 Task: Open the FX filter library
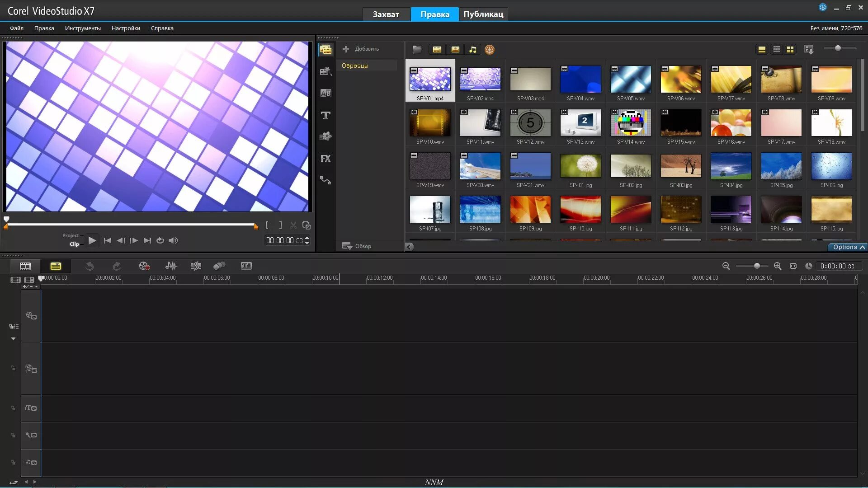pyautogui.click(x=325, y=158)
